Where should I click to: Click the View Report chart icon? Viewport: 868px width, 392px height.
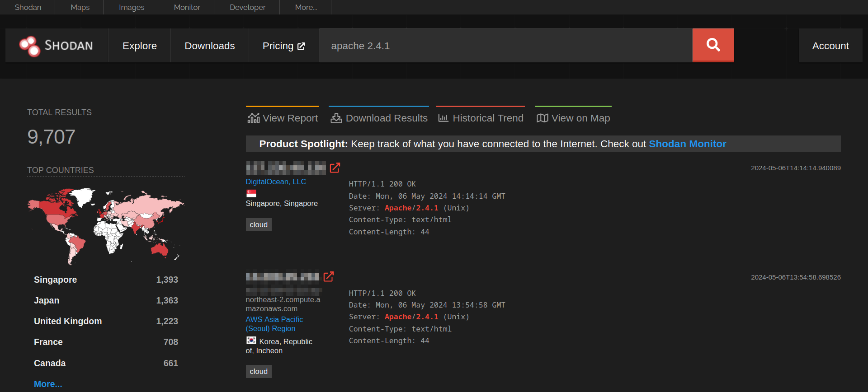pos(253,118)
